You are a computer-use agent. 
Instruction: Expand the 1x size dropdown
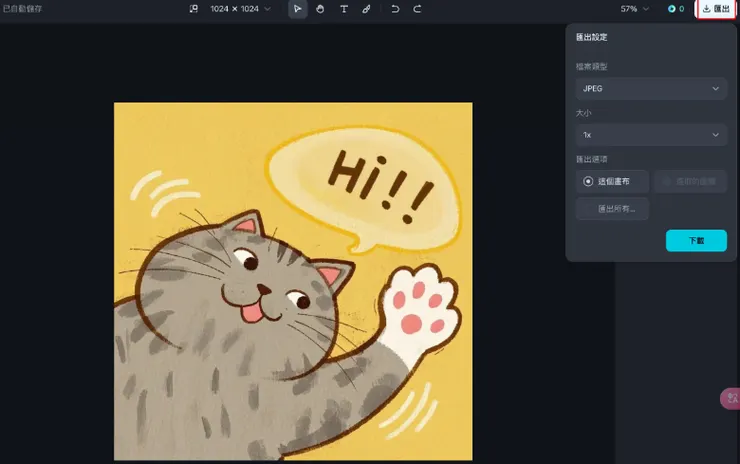tap(651, 135)
